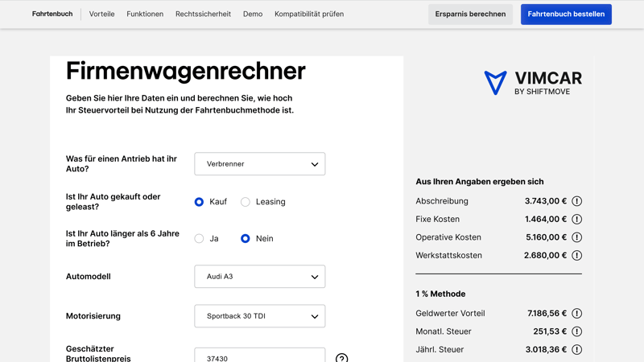This screenshot has height=362, width=644.
Task: Select Ja for older than 6 years
Action: point(199,239)
